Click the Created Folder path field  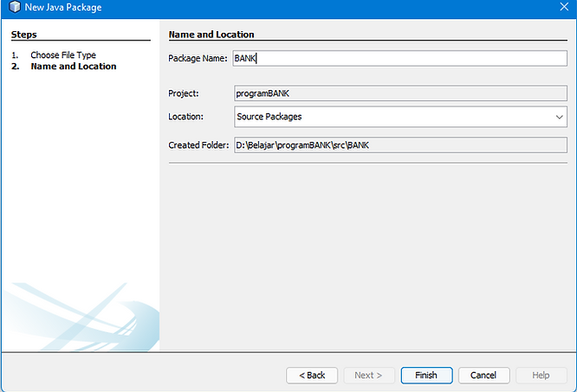(x=400, y=145)
